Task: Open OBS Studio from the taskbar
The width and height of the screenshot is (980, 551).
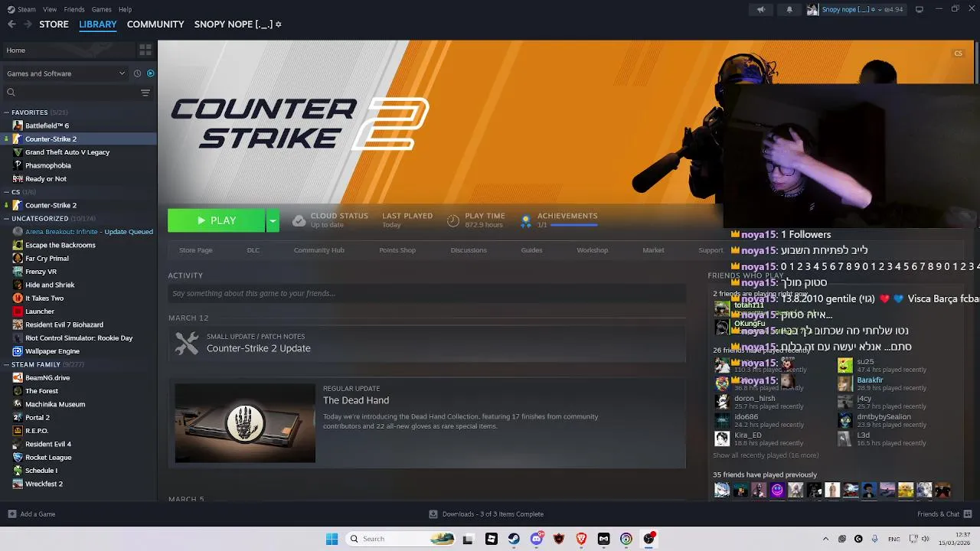Action: click(x=648, y=539)
